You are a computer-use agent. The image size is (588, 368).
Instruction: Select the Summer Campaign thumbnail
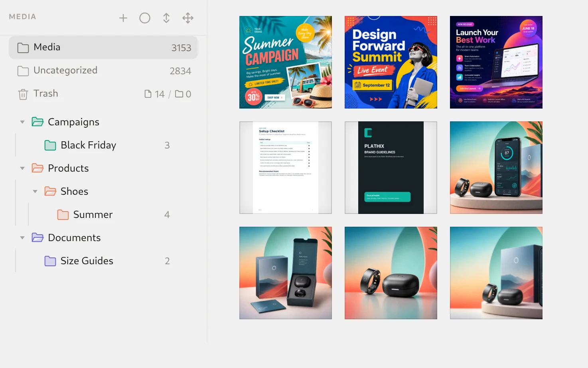[x=286, y=62]
